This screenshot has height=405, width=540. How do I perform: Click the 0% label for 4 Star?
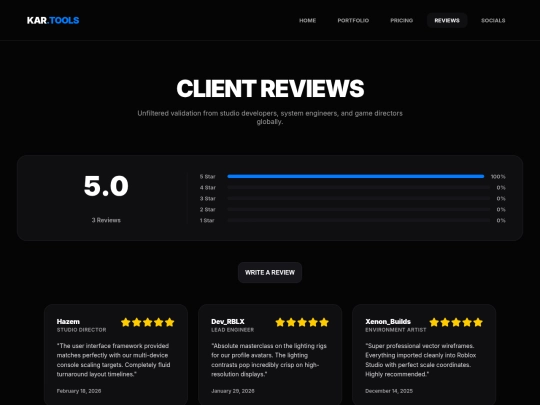click(501, 187)
